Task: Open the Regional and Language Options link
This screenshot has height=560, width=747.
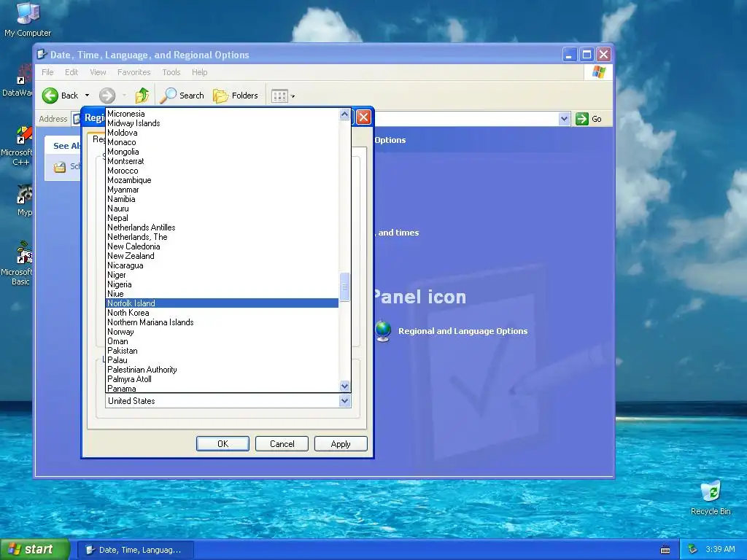Action: [x=462, y=331]
